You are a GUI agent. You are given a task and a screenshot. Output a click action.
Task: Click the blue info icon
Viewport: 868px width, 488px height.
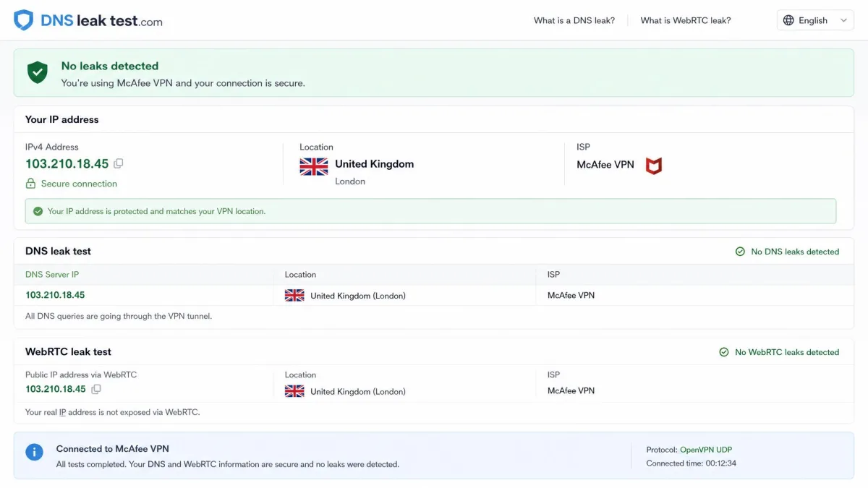point(34,452)
